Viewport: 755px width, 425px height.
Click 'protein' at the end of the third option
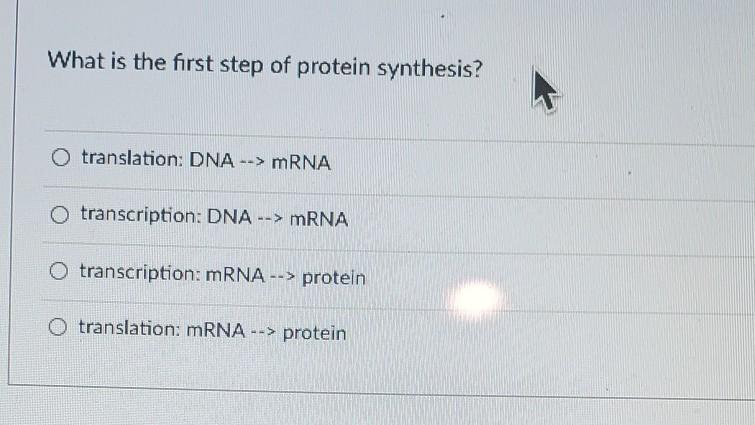[x=334, y=278]
